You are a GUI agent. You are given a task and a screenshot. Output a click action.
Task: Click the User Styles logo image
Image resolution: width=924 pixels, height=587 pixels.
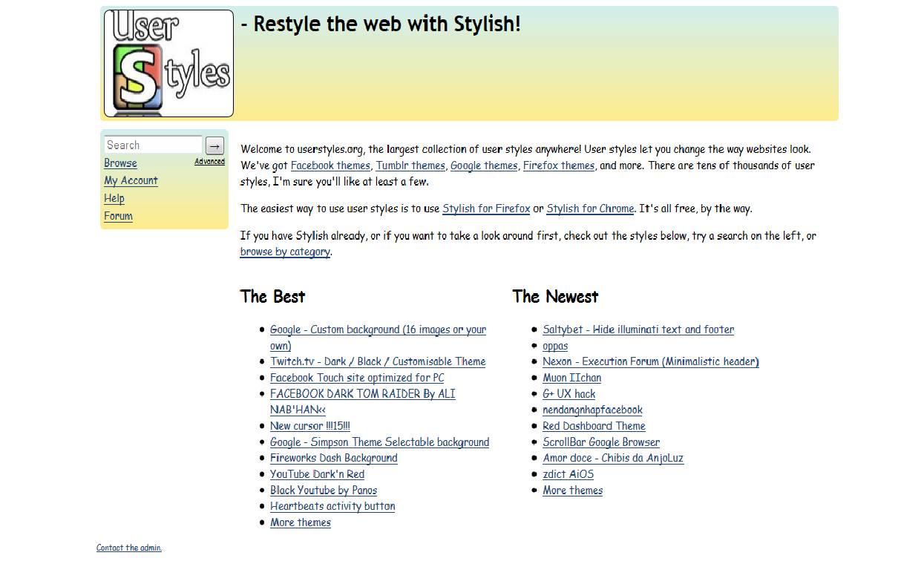click(168, 63)
